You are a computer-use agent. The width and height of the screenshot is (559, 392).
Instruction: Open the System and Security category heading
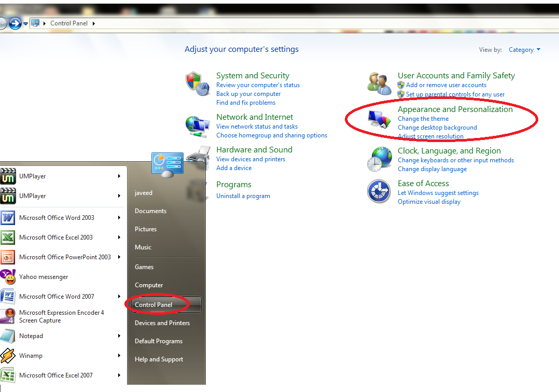[x=253, y=76]
